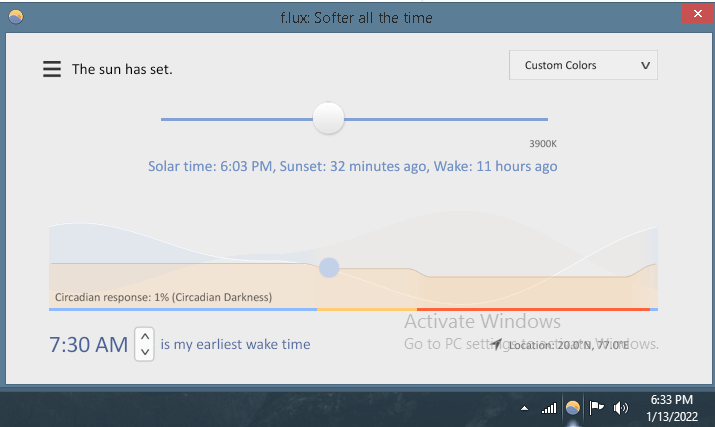
Task: Click the location arrow icon
Action: pos(497,344)
